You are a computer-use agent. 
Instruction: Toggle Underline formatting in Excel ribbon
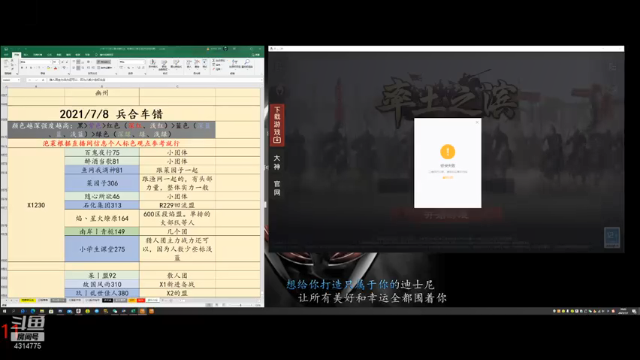31,68
